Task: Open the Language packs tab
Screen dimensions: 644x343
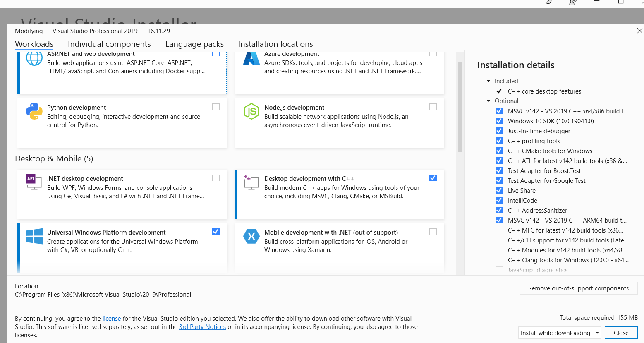Action: (194, 44)
